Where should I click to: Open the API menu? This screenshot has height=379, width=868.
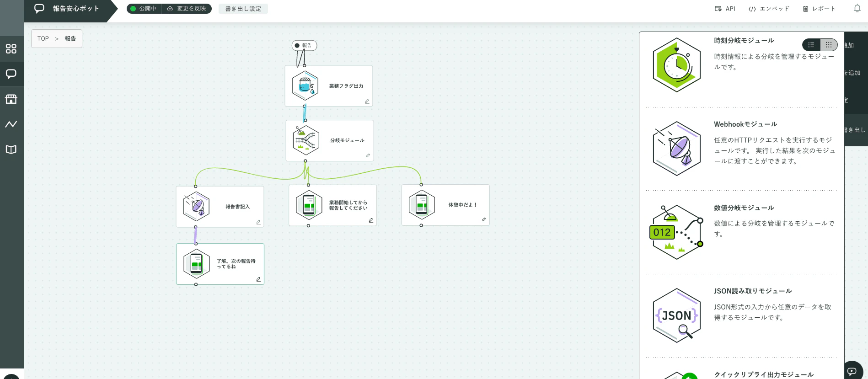coord(725,9)
